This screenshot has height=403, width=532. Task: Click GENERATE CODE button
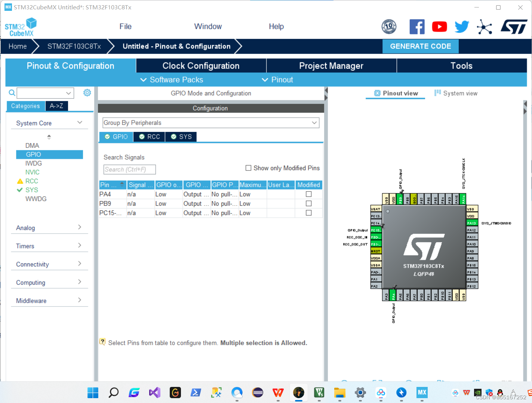(421, 46)
